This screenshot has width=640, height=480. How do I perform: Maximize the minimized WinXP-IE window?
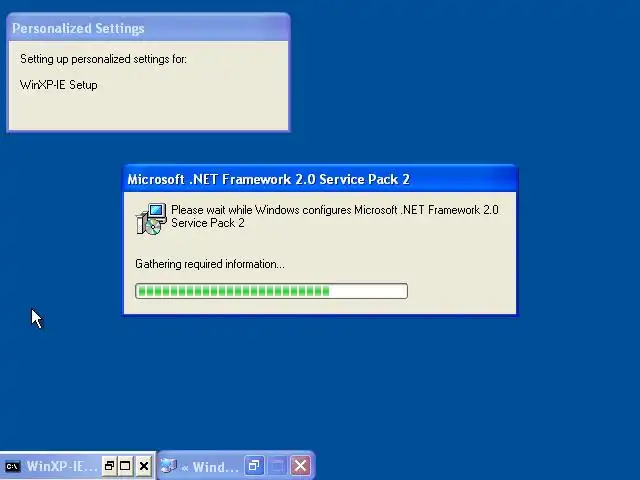(125, 466)
